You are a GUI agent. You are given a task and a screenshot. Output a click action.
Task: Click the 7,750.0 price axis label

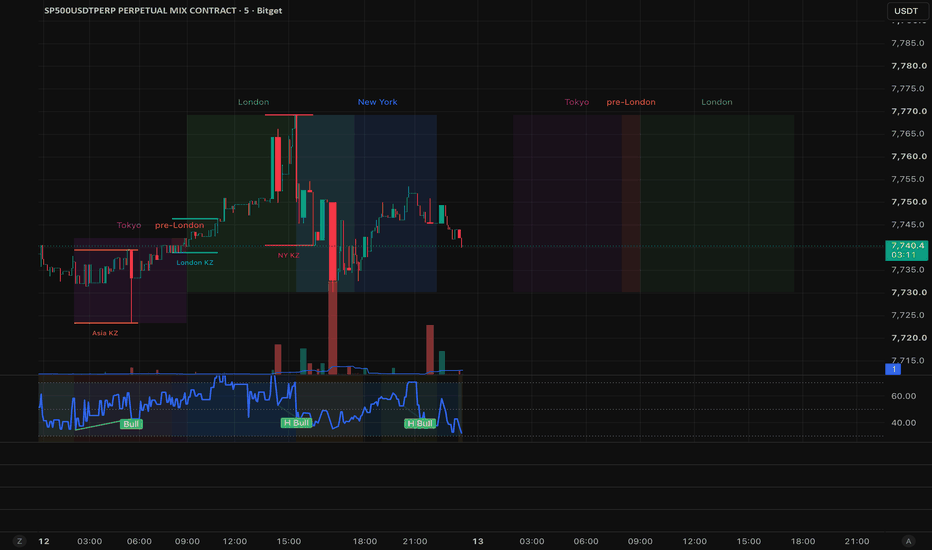[908, 202]
